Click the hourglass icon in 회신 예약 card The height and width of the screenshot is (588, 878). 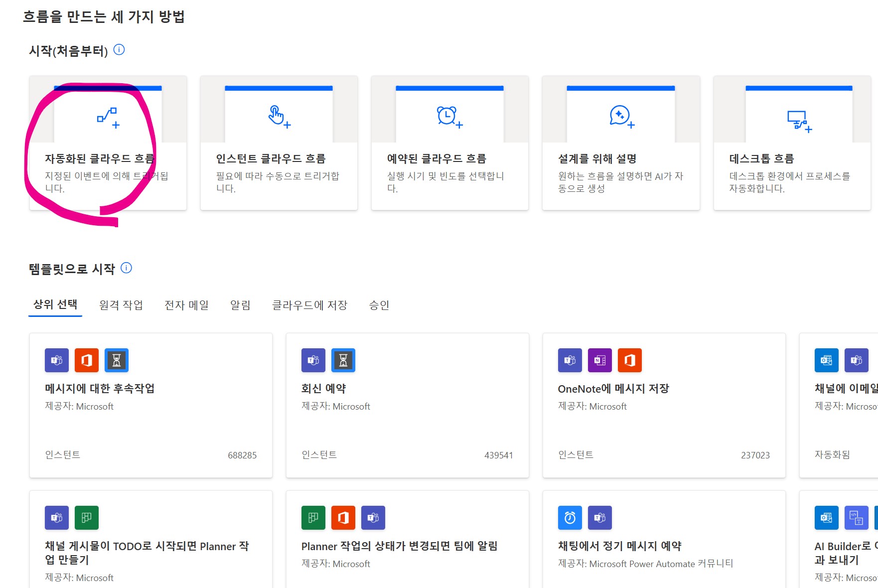[343, 360]
